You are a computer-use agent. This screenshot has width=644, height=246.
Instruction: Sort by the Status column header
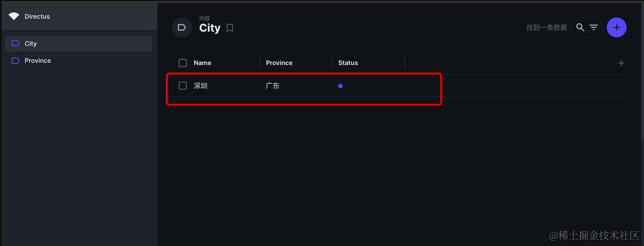(x=348, y=63)
